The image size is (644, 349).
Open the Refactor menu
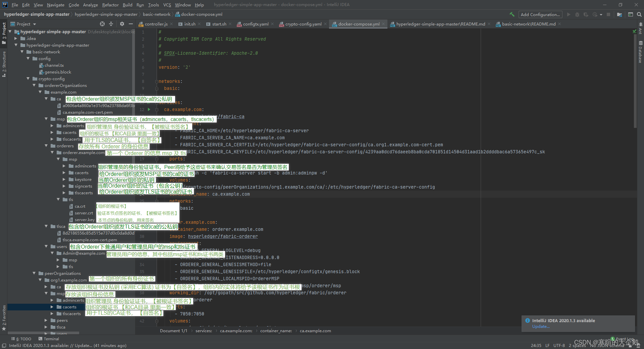click(110, 5)
